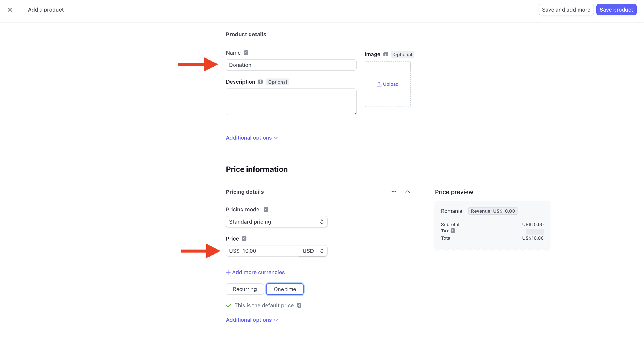The width and height of the screenshot is (644, 340).
Task: Click the Pricing model info icon
Action: click(x=266, y=209)
